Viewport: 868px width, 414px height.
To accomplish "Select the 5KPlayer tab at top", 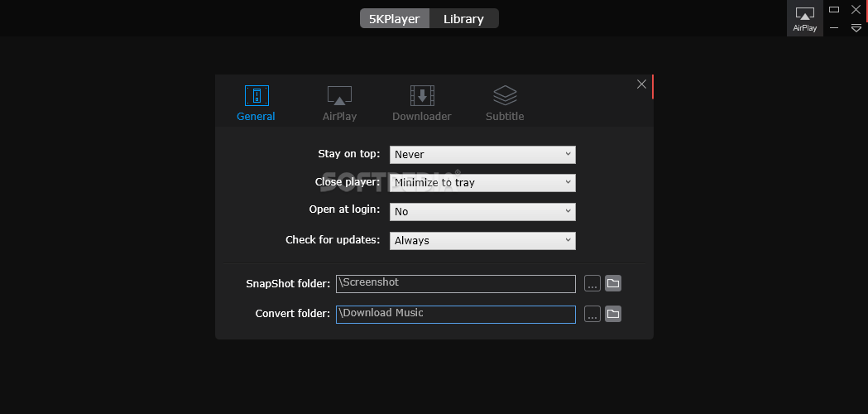I will [x=395, y=18].
